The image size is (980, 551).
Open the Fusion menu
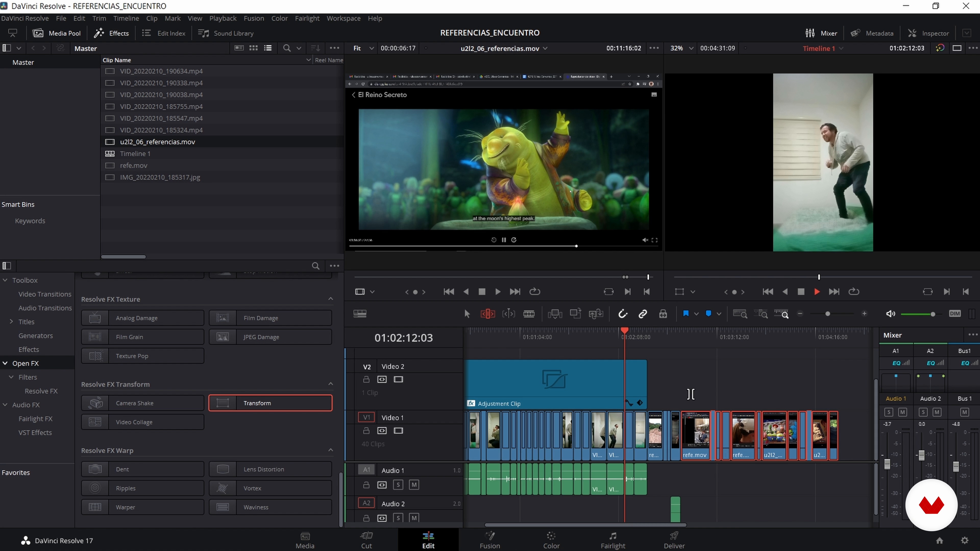click(x=253, y=18)
